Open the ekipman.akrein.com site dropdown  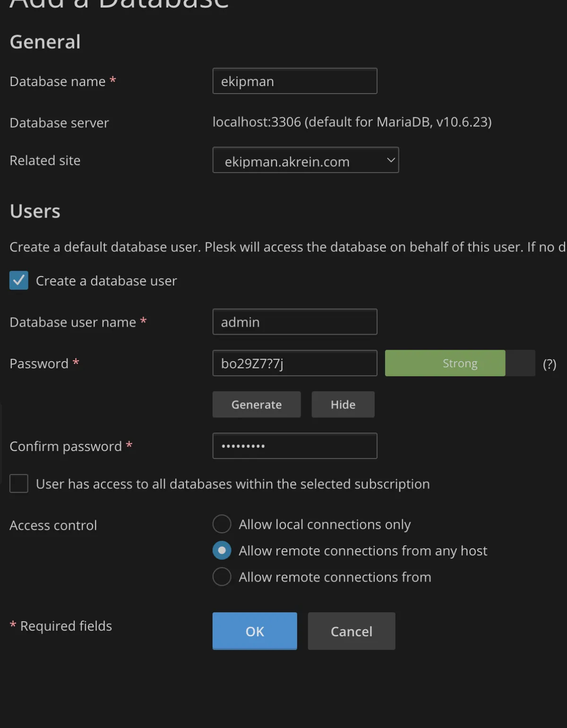tap(305, 160)
